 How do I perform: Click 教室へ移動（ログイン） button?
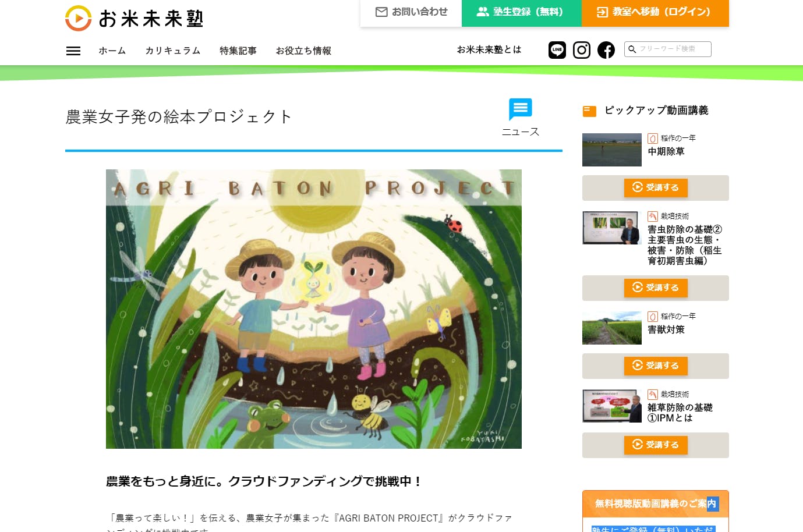pos(655,12)
